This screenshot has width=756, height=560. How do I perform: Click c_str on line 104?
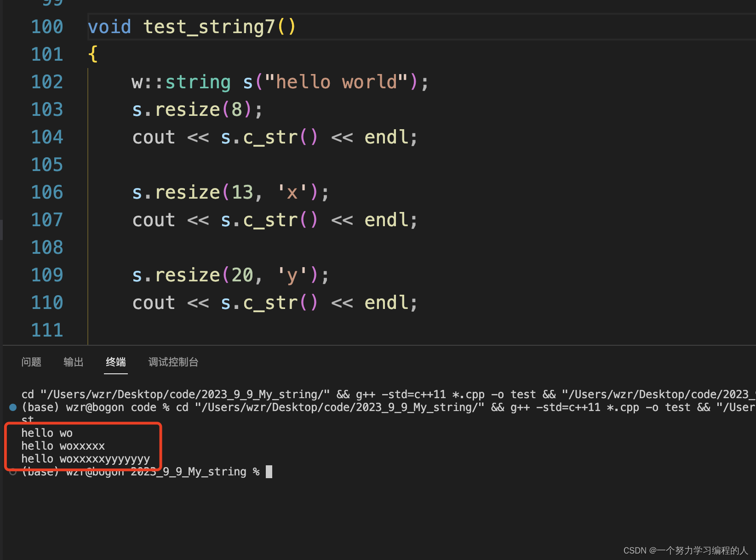pos(270,137)
